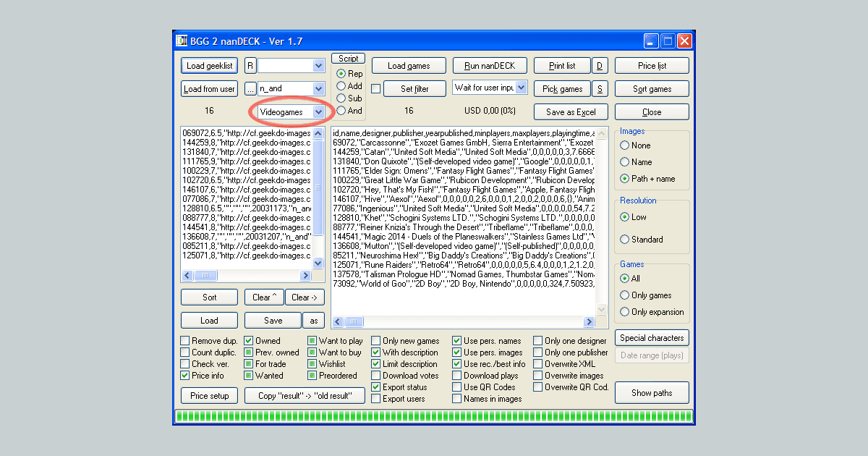The width and height of the screenshot is (868, 456).
Task: Click the "..." button beside the n_and dropdown
Action: pos(250,88)
